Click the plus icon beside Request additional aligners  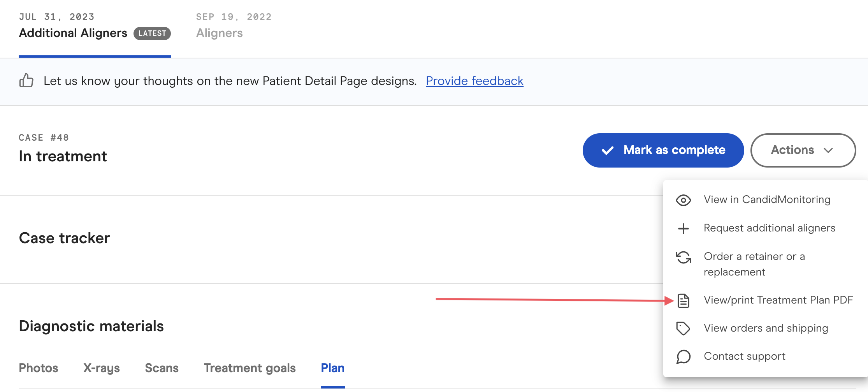click(x=684, y=228)
